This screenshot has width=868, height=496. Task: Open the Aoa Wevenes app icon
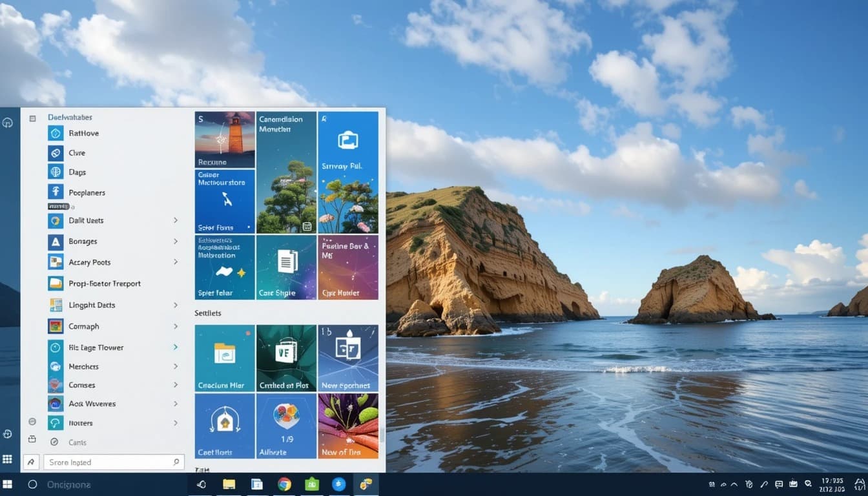pos(56,404)
